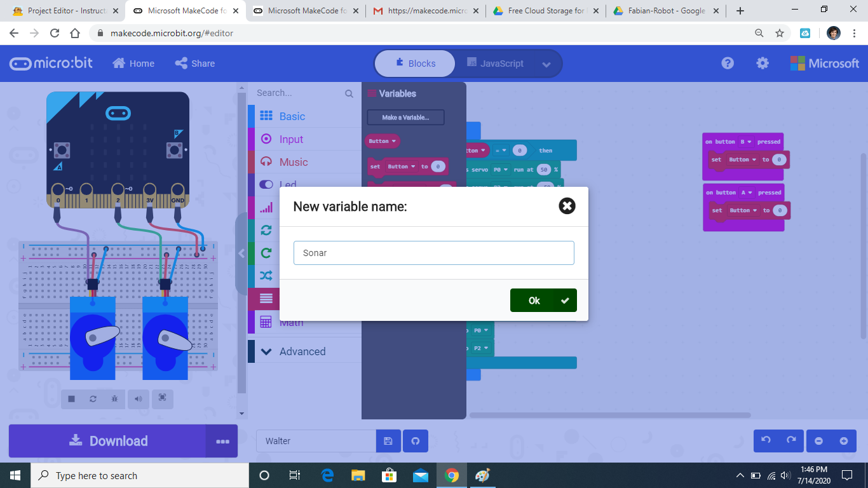Switch to Fabian-Robot Google tab
Screen dimensions: 868x488
point(666,11)
